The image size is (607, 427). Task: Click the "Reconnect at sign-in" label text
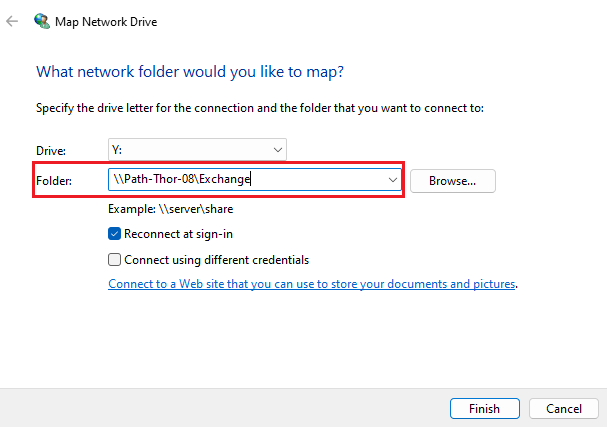[178, 234]
